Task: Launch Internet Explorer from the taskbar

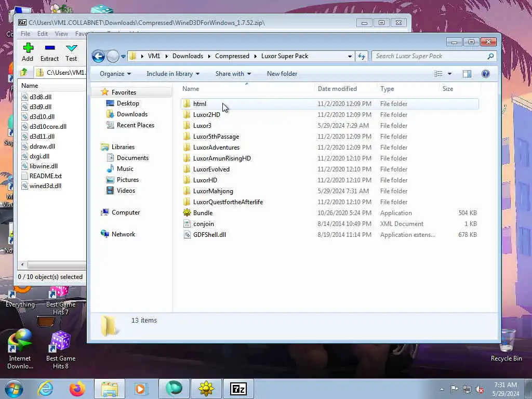Action: tap(46, 389)
